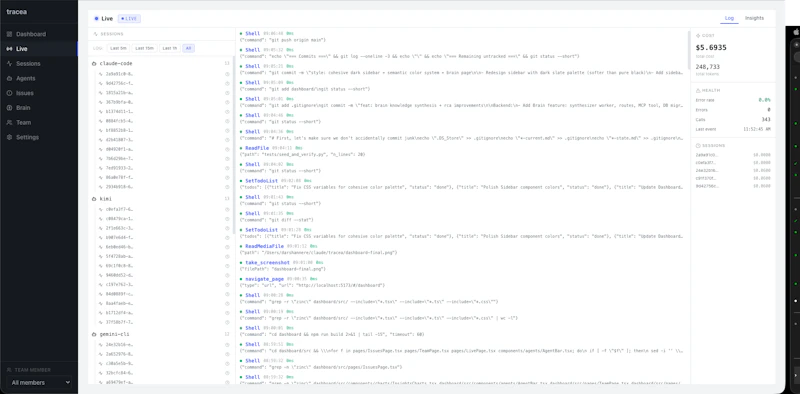Screen dimensions: 800x394
Task: Click clock icon on session 2934b918 row
Action: tap(227, 187)
